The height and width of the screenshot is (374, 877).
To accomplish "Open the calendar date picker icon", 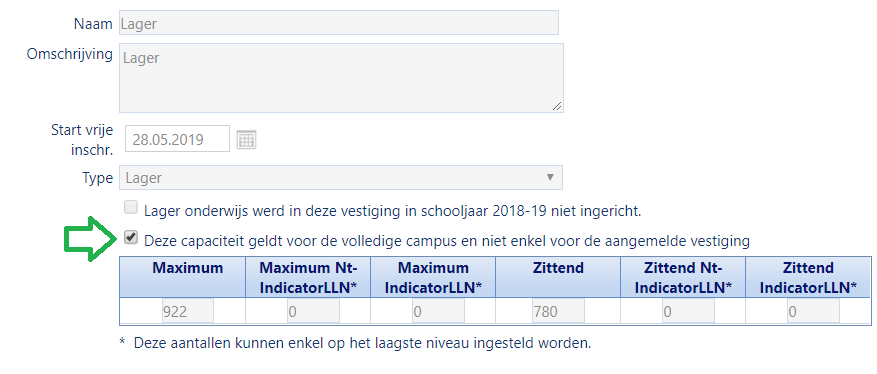I will click(246, 139).
